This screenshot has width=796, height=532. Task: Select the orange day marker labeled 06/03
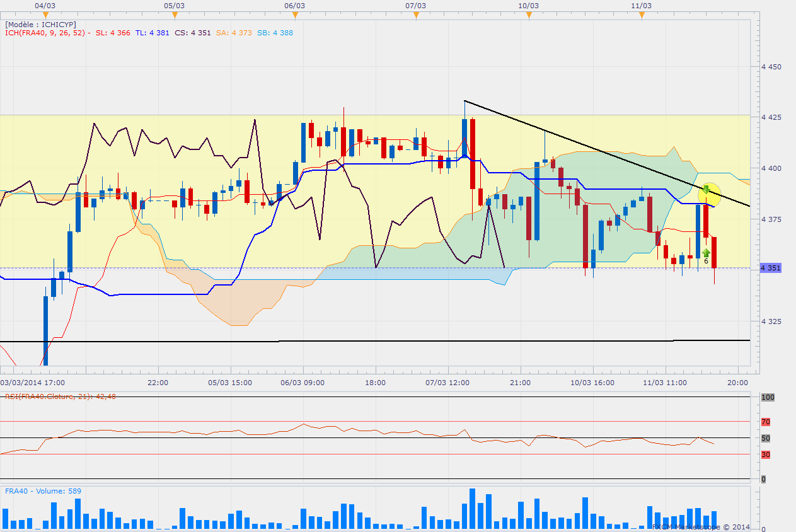[x=294, y=16]
